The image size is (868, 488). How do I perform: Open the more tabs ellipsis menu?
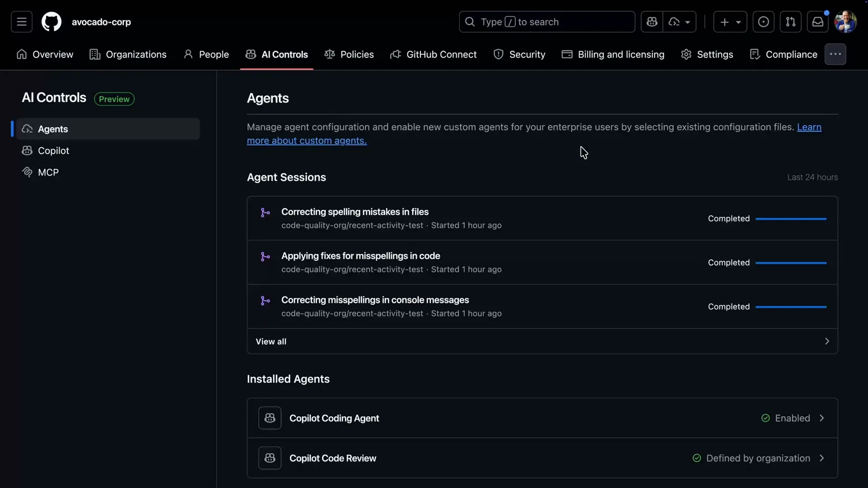point(835,54)
